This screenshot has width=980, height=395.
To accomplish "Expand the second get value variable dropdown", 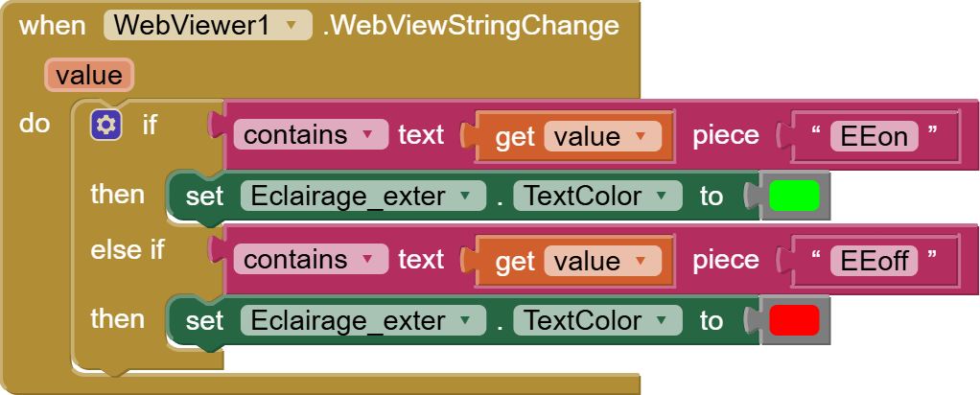I will coord(641,262).
